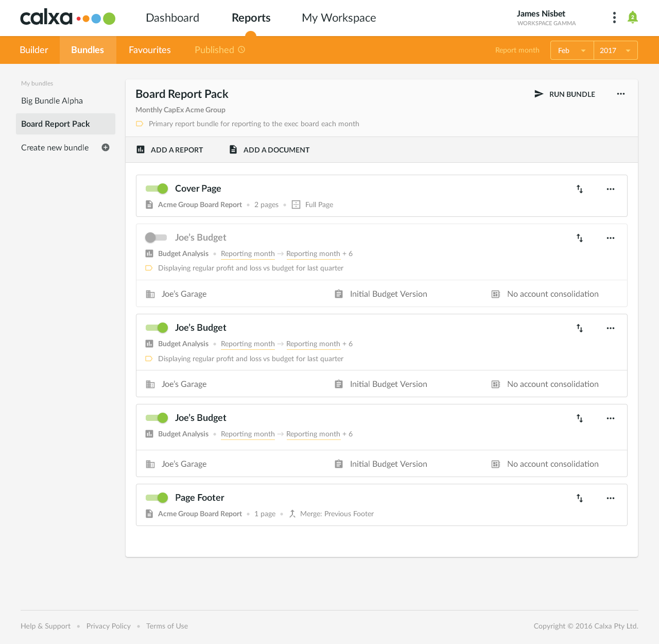The image size is (659, 644).
Task: Click the document icon beside Cover Page's Acme report
Action: coord(149,205)
